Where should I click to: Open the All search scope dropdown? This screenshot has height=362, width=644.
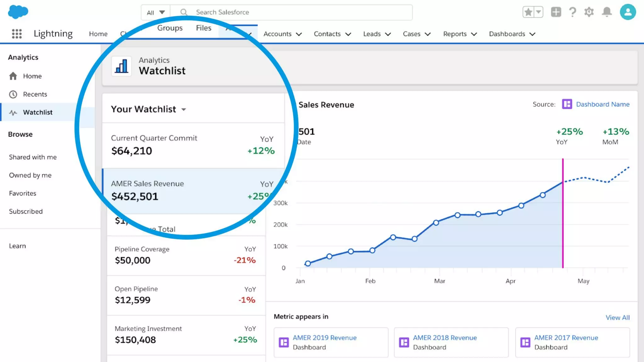[156, 13]
